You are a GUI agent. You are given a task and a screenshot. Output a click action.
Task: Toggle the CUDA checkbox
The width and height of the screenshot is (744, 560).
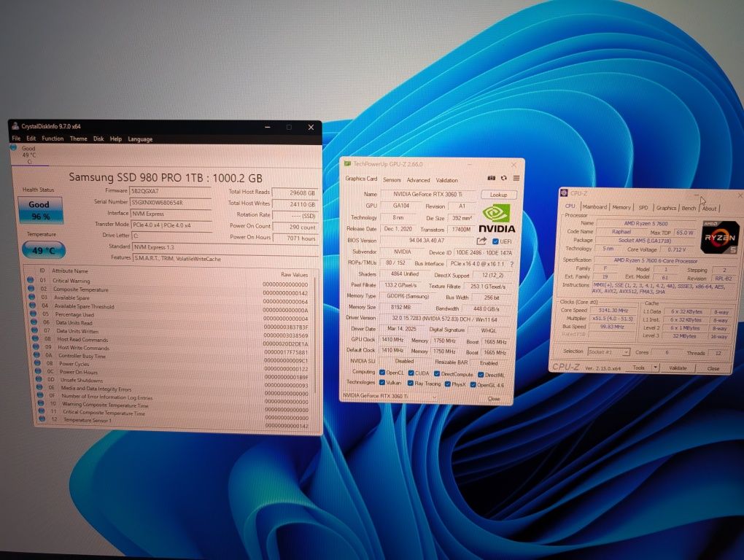point(411,373)
